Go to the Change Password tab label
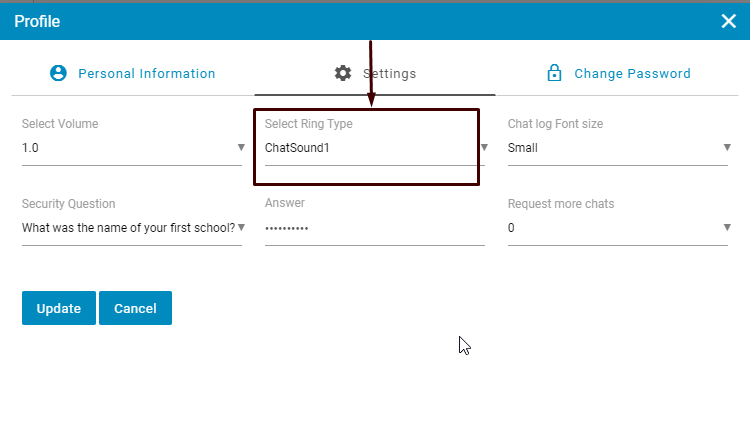 pos(632,73)
